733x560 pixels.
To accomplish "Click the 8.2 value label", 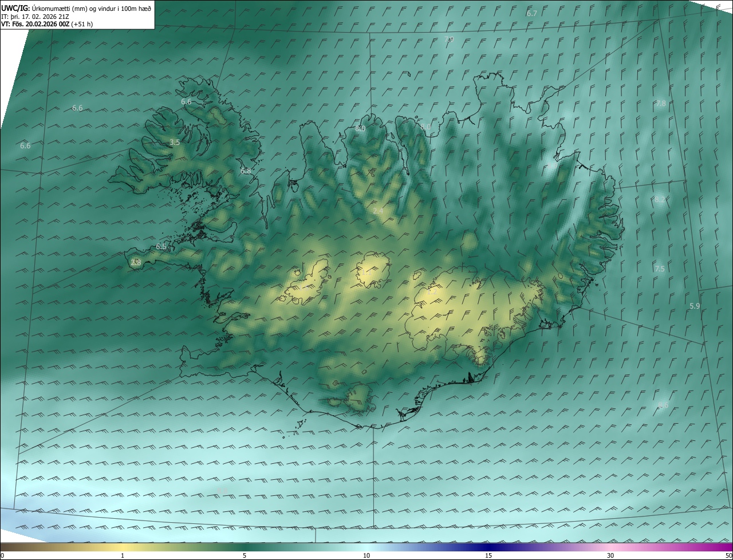I will [660, 199].
